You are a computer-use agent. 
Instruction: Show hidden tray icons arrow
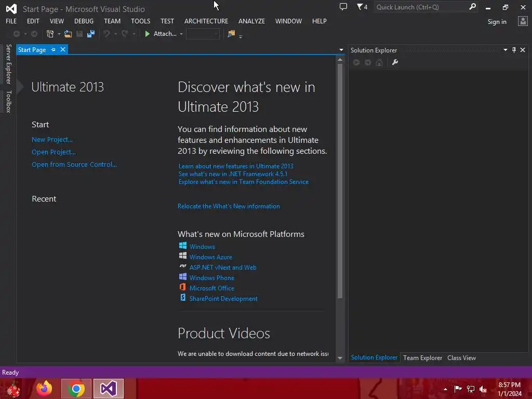(445, 389)
